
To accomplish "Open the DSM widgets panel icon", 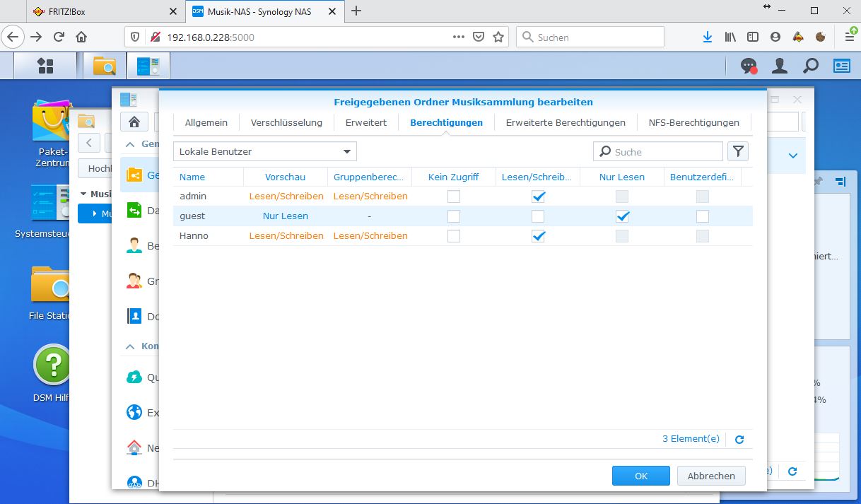I will [x=841, y=66].
